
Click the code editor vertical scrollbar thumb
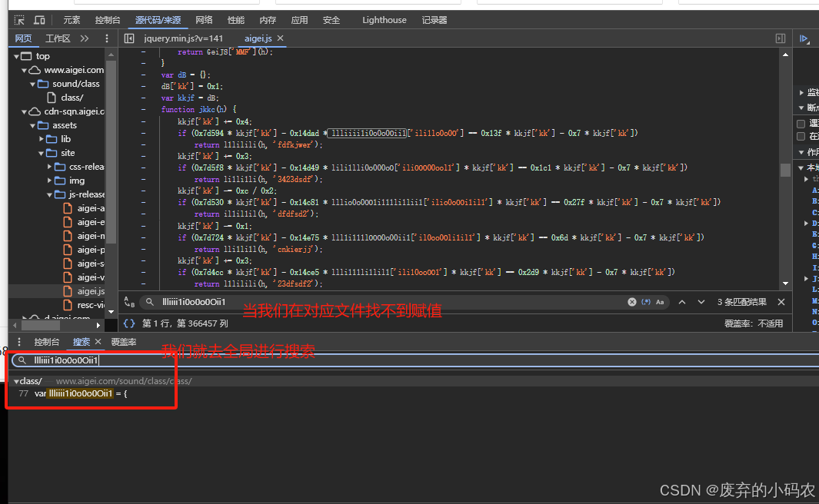[x=786, y=170]
